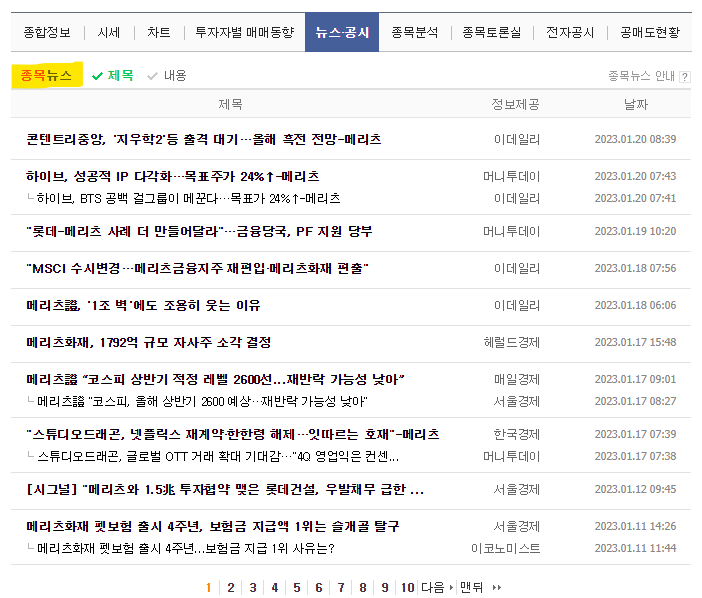
Task: Open 코스피 상반기 적정 레벨 2600선 article
Action: coord(215,380)
